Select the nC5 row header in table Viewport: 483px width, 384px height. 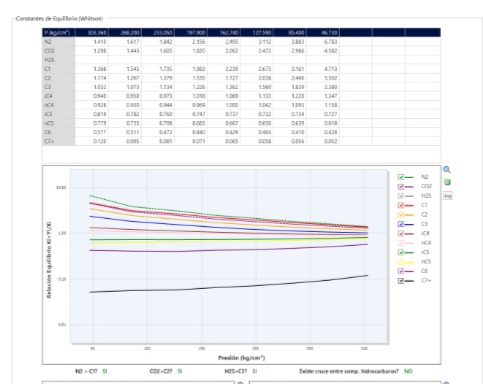point(59,123)
